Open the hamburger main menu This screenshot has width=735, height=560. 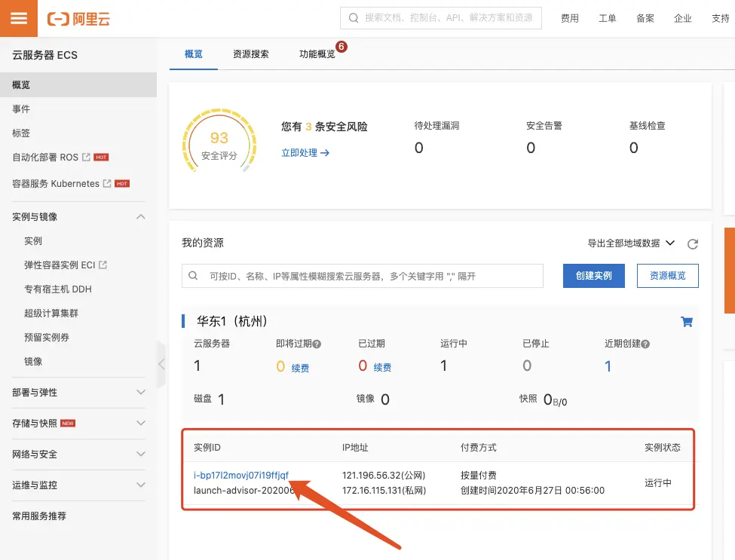coord(19,18)
